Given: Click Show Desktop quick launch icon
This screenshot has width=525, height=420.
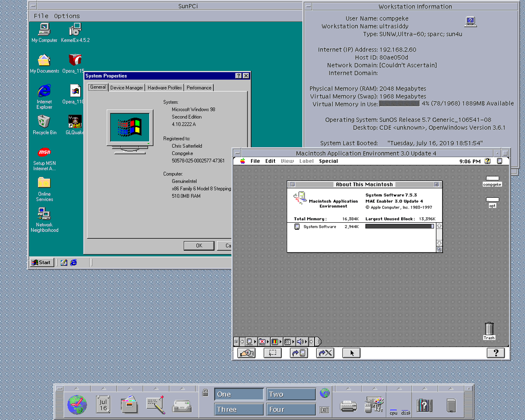Looking at the screenshot, I should [x=64, y=262].
